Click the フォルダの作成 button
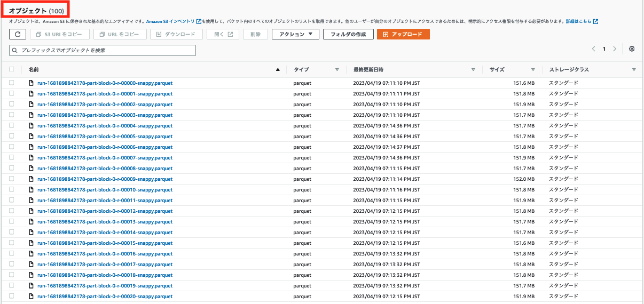Viewport: 644px width, 304px height. tap(348, 34)
